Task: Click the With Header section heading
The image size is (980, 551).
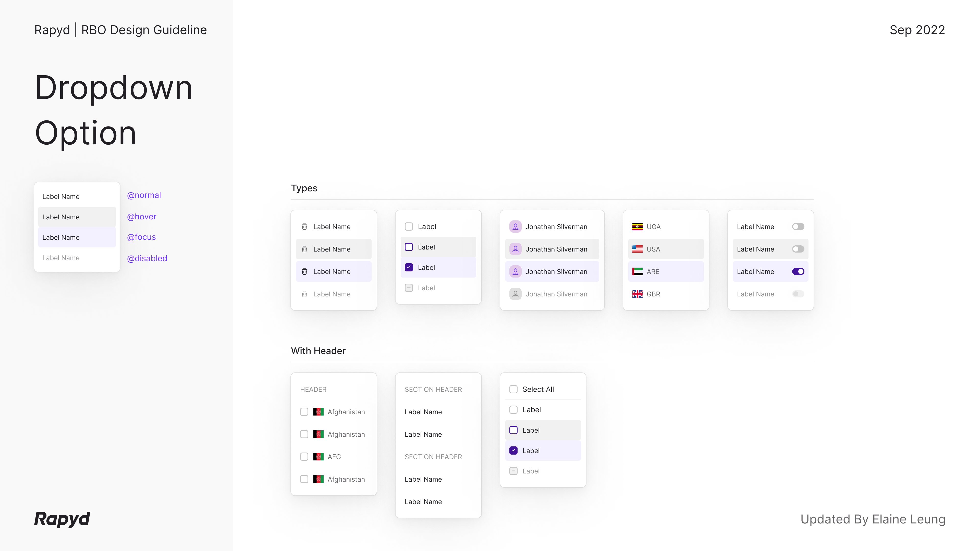Action: tap(318, 351)
